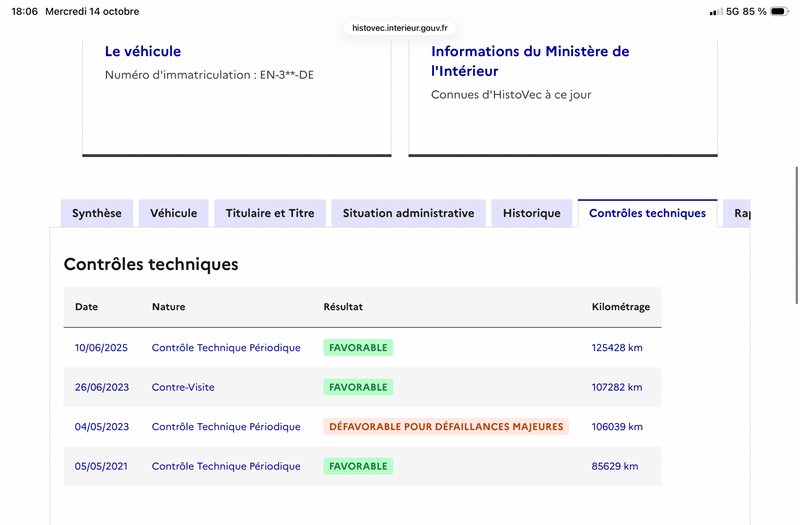Viewport: 800px width, 525px height.
Task: Go to the Historique tab
Action: pos(532,213)
